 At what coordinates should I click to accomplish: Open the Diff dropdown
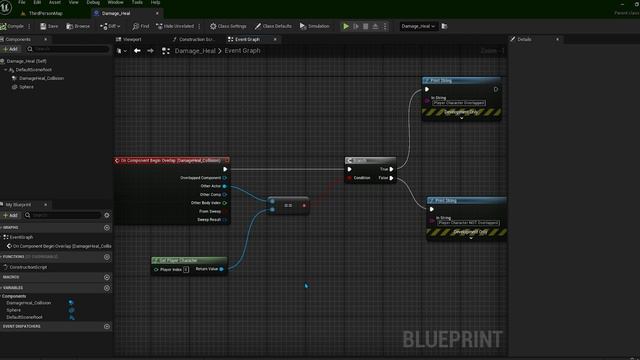pos(110,26)
